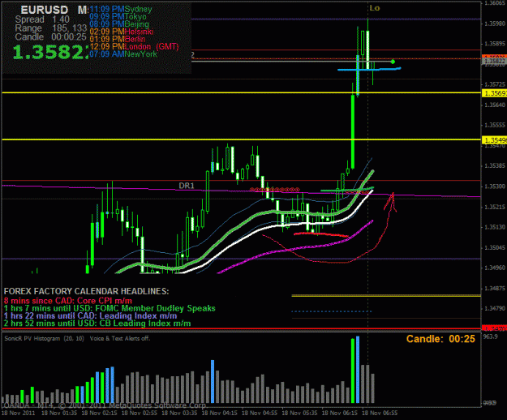
Task: Click the Lo label above the candle
Action: (x=375, y=8)
